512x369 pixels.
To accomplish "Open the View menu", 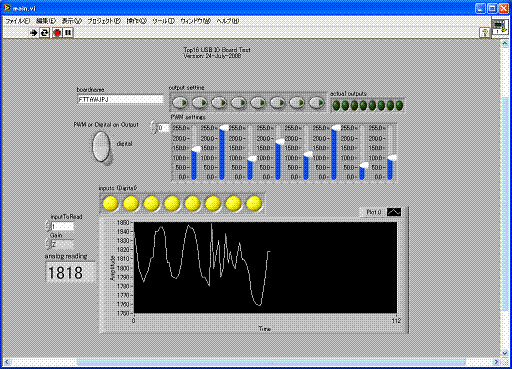I will tap(72, 21).
